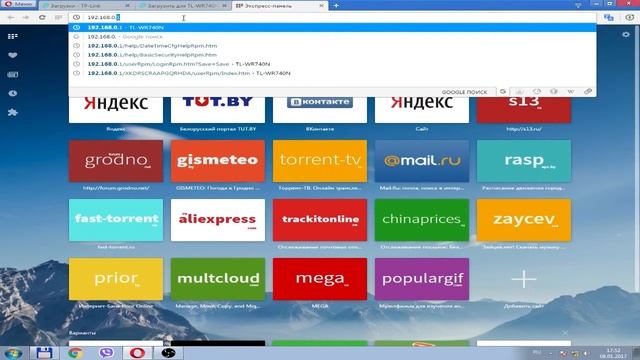
Task: Open the rasp speed dial tile
Action: (x=524, y=161)
